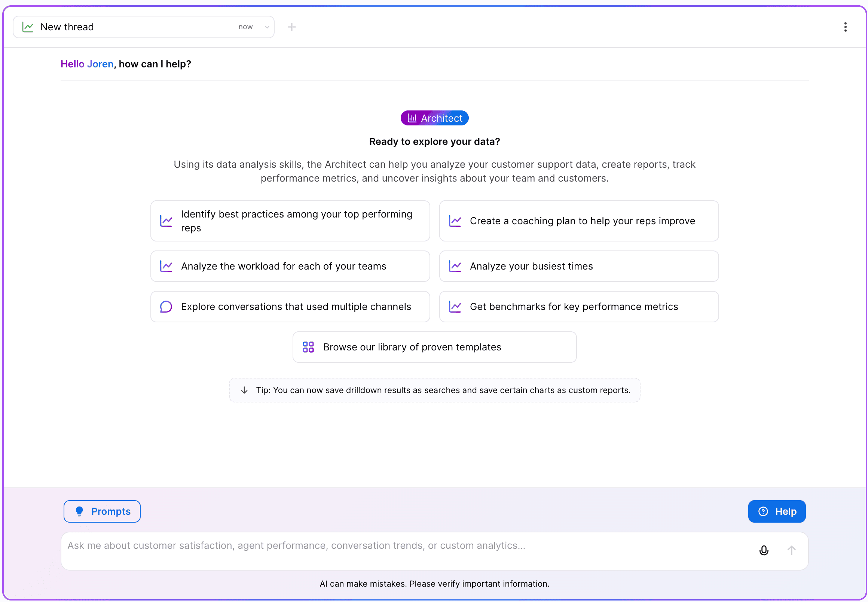Click the microphone voice input icon
The width and height of the screenshot is (868, 602).
pyautogui.click(x=763, y=550)
